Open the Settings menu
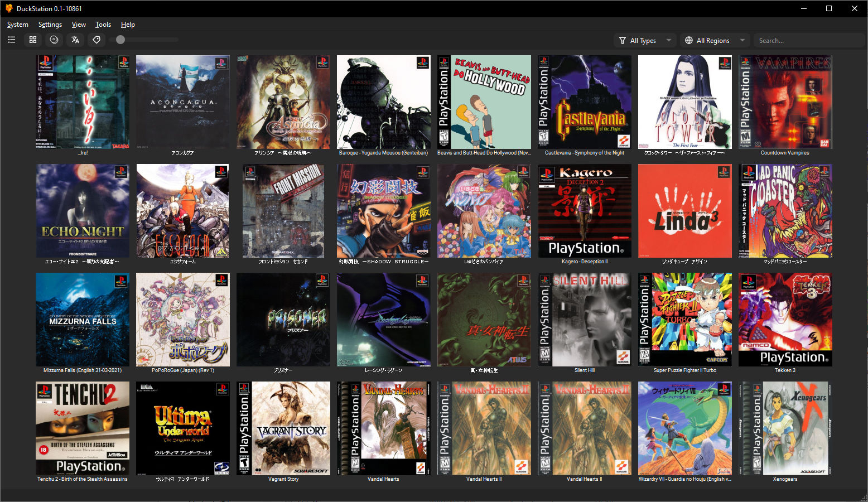Viewport: 868px width, 502px height. [50, 25]
